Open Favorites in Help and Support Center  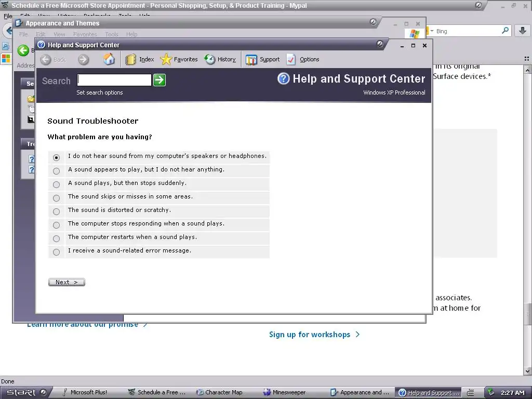click(179, 59)
